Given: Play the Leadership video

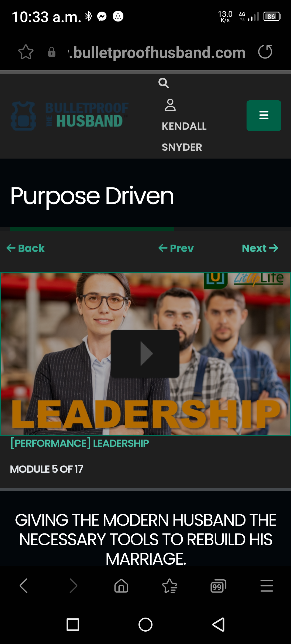Looking at the screenshot, I should coord(145,354).
